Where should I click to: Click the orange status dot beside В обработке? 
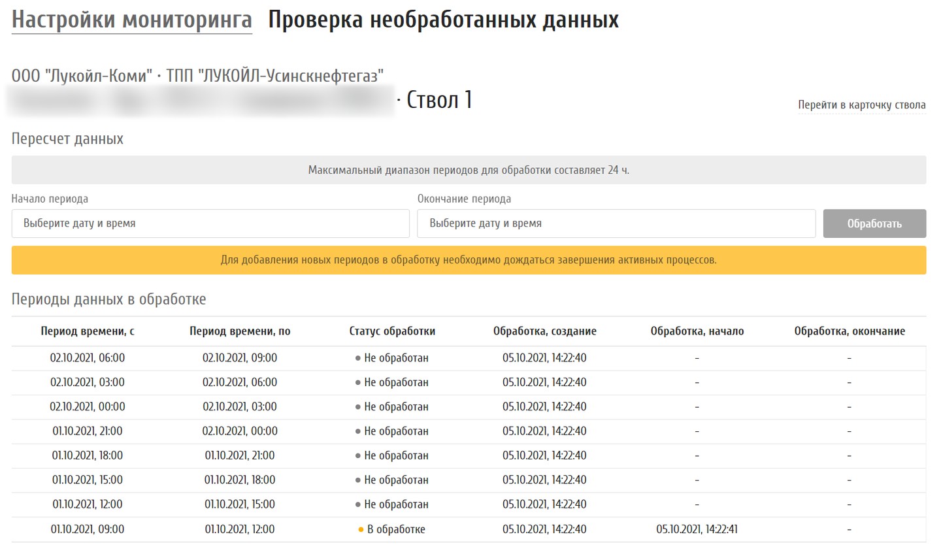(x=361, y=529)
